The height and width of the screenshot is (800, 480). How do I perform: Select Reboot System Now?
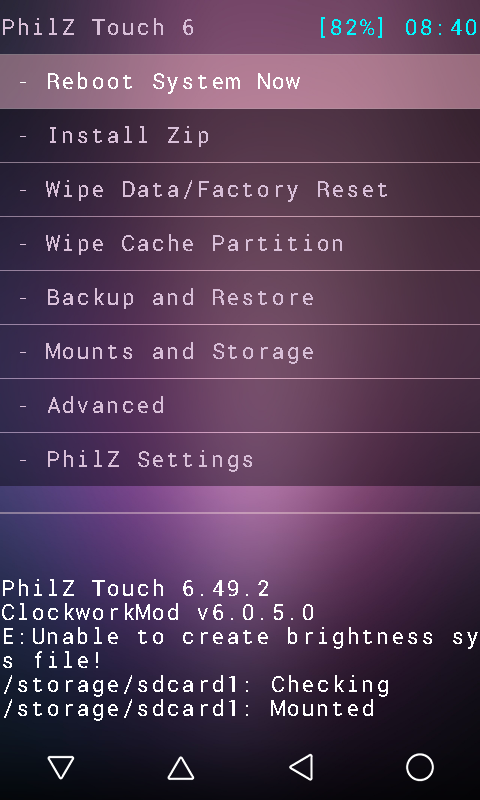coord(240,81)
